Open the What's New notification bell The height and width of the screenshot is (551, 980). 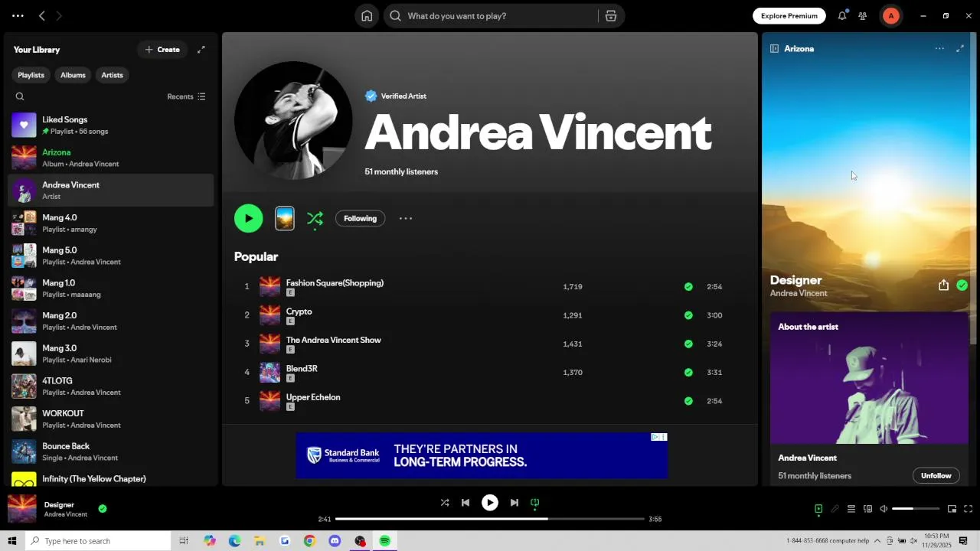click(842, 15)
